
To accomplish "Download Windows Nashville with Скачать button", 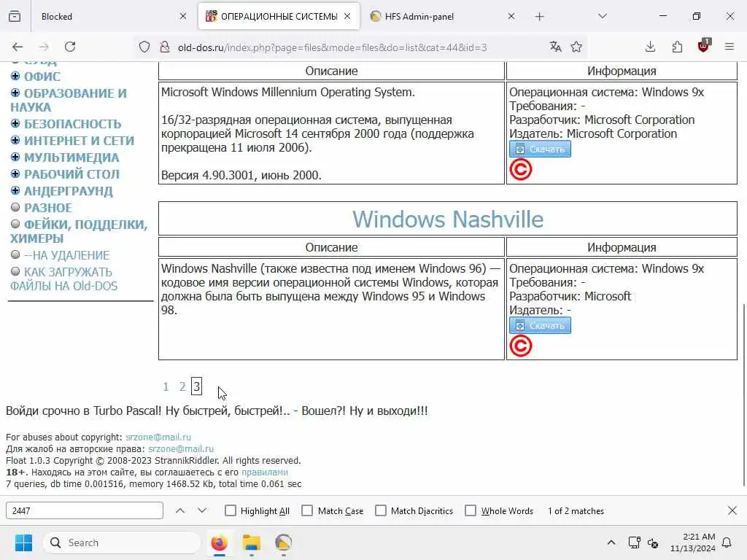I will [540, 326].
